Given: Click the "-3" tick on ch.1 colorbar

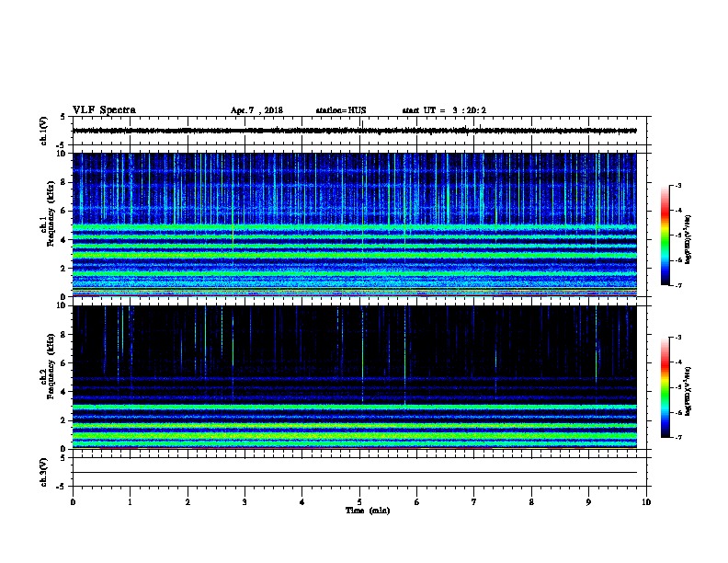Looking at the screenshot, I should pyautogui.click(x=677, y=186).
